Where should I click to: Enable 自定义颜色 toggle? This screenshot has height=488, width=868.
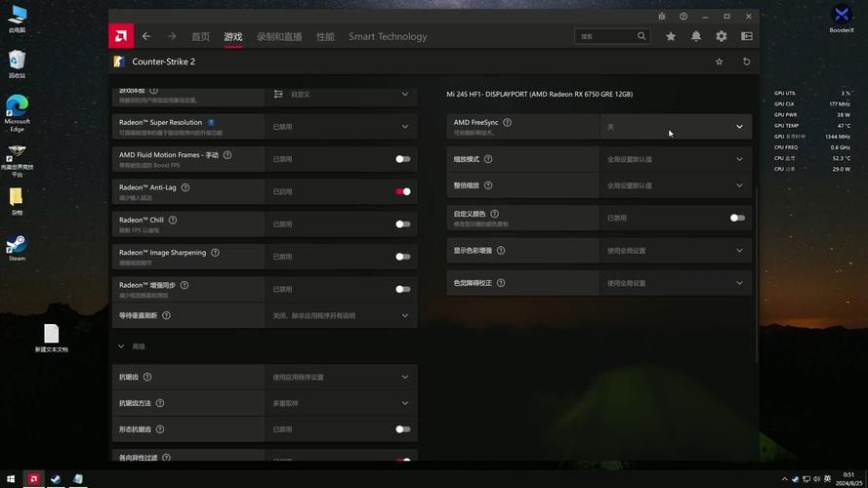pos(737,218)
